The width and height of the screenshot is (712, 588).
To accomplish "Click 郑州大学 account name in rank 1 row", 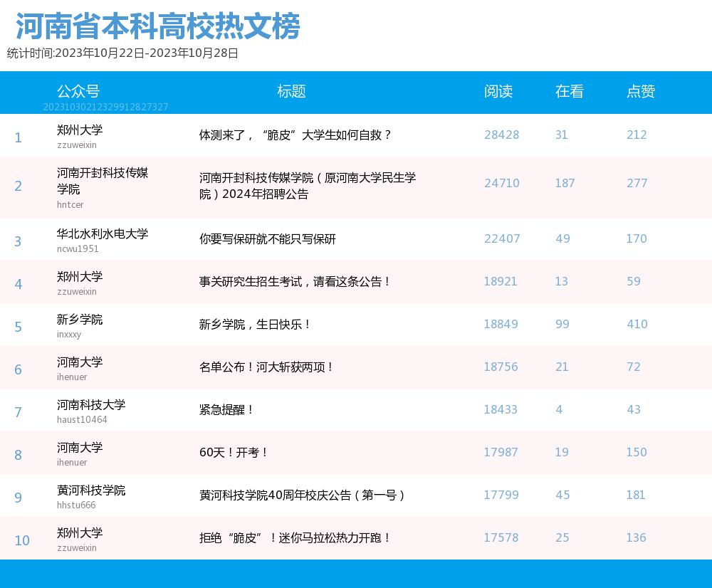I will pyautogui.click(x=80, y=130).
